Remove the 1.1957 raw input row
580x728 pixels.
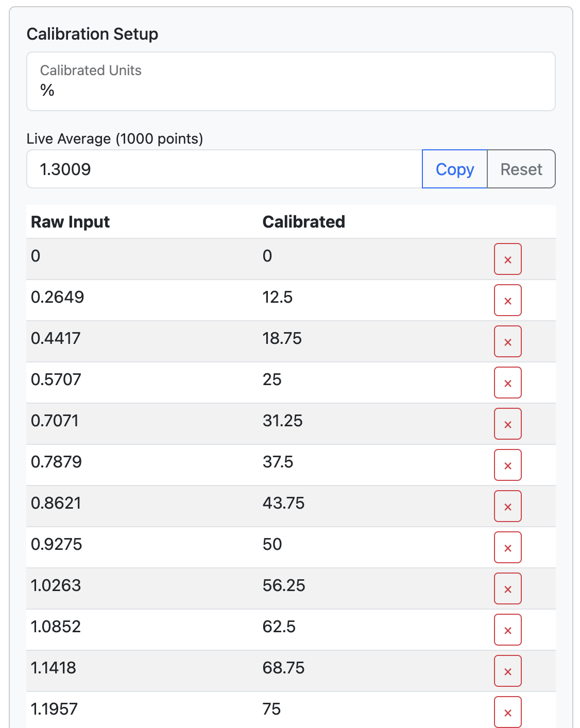(507, 712)
